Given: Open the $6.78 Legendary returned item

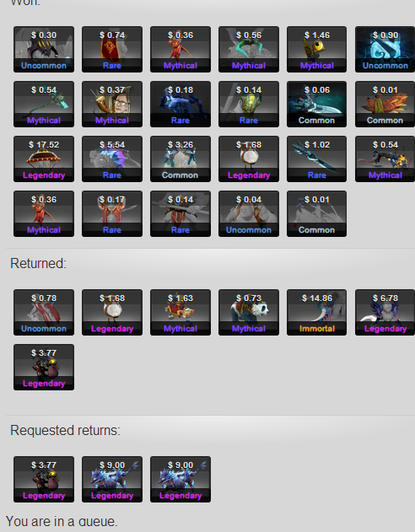Looking at the screenshot, I should click(x=385, y=312).
